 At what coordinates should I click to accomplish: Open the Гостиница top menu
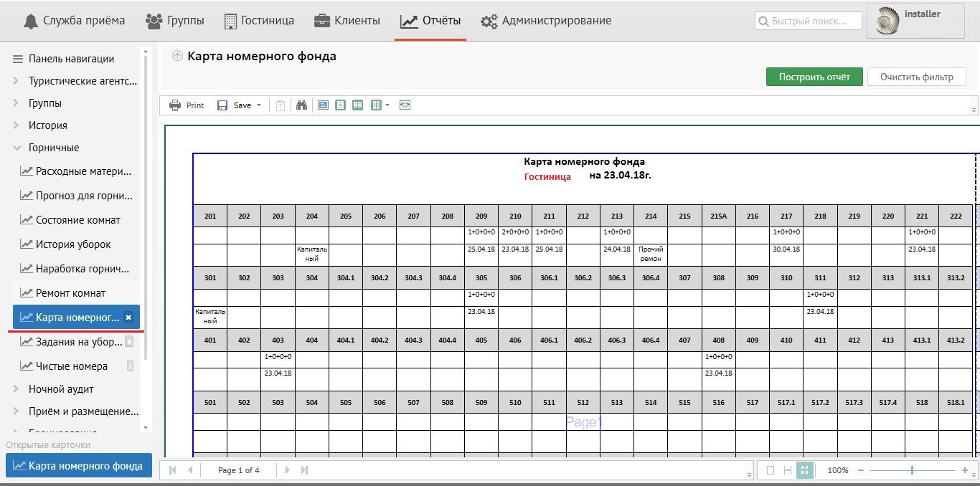258,21
